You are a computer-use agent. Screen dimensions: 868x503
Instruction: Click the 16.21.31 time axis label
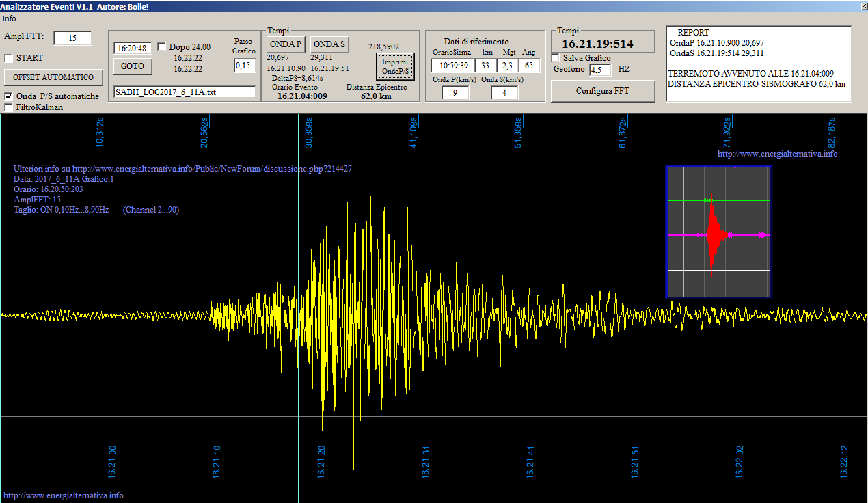coord(425,461)
